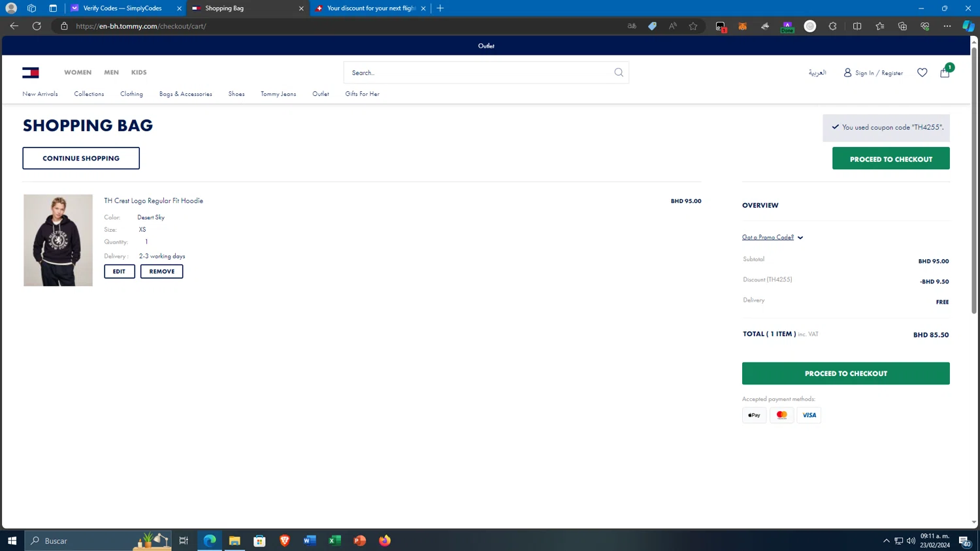Open Microsoft Store from taskbar
Screen dimensions: 980x551
tap(259, 541)
